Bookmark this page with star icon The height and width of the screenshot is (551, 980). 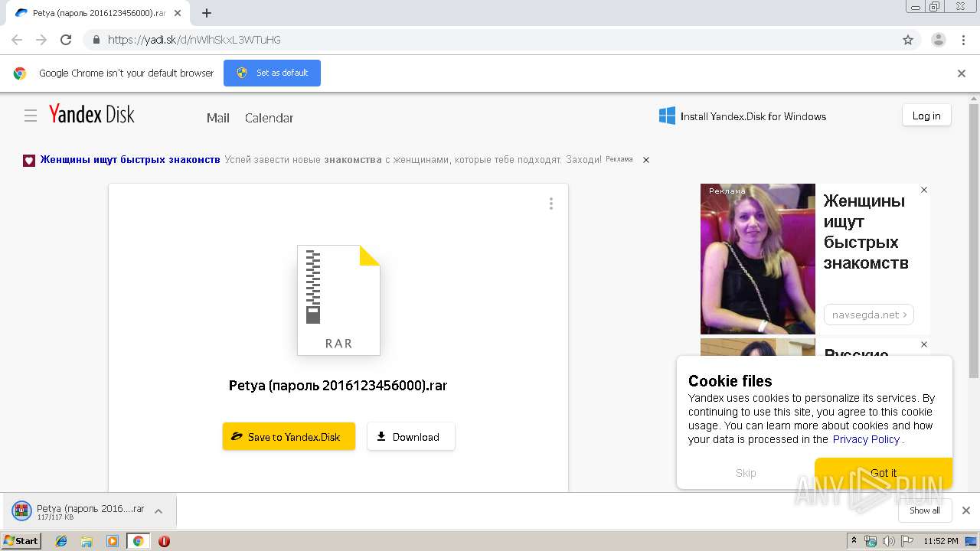[908, 40]
